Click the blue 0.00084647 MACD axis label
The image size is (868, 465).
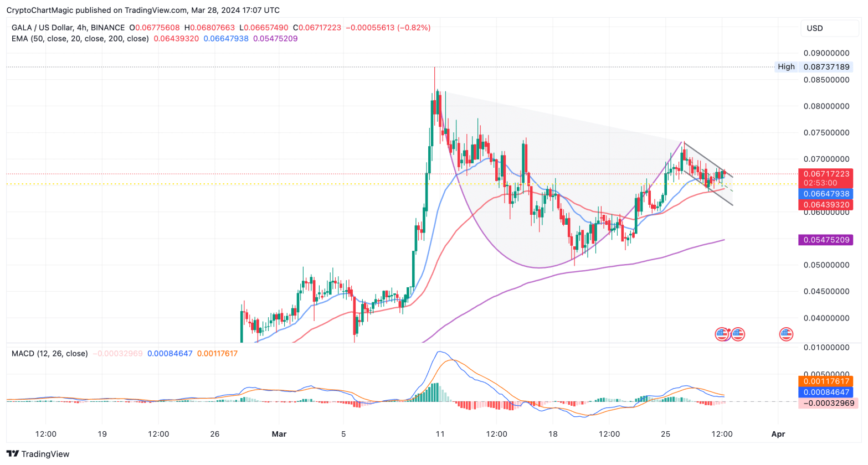tap(825, 392)
